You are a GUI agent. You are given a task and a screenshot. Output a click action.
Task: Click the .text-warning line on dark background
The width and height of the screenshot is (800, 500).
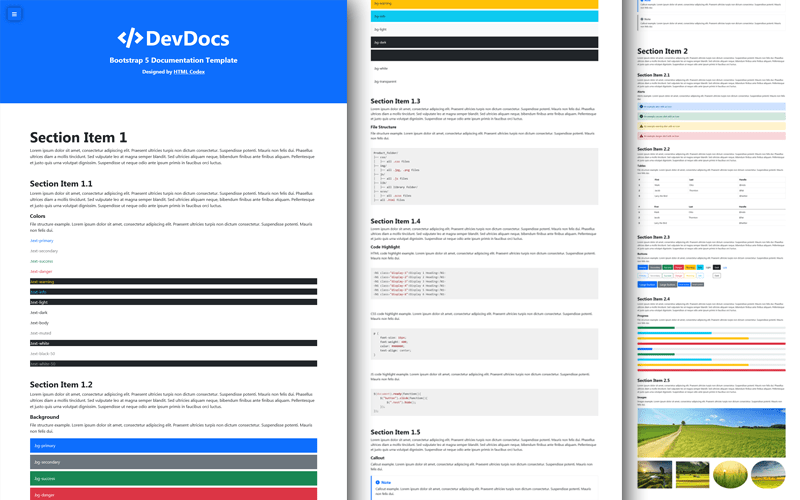173,282
